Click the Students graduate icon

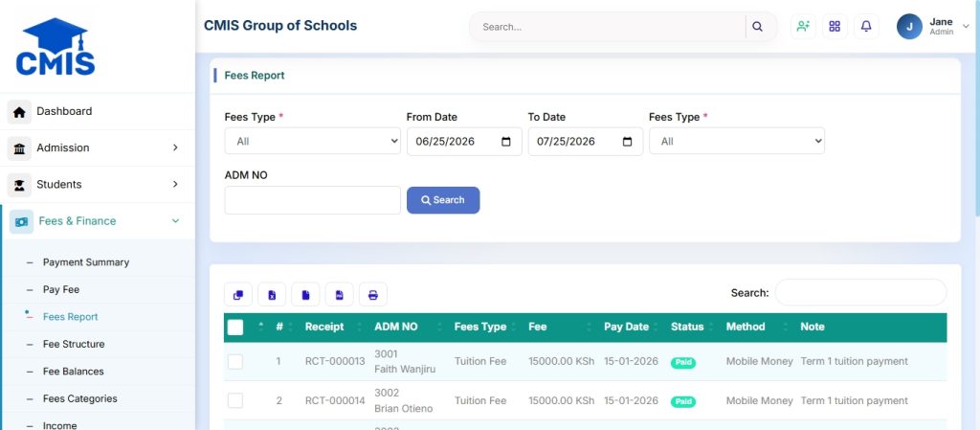coord(19,185)
